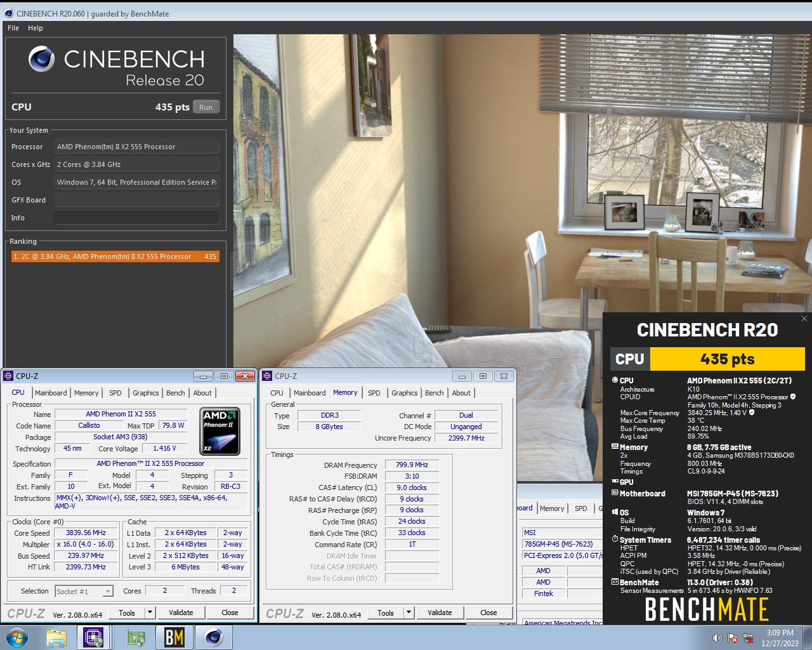This screenshot has width=812, height=650.
Task: Click the network tray icon
Action: point(748,638)
